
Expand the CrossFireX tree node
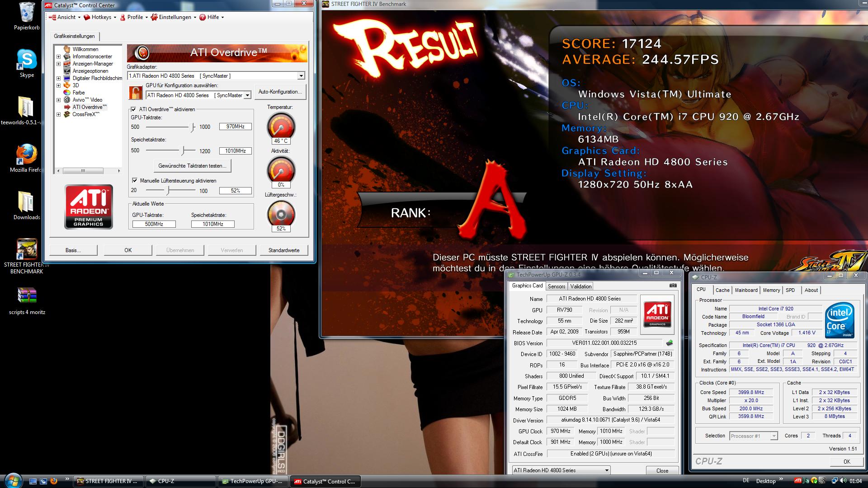point(58,114)
